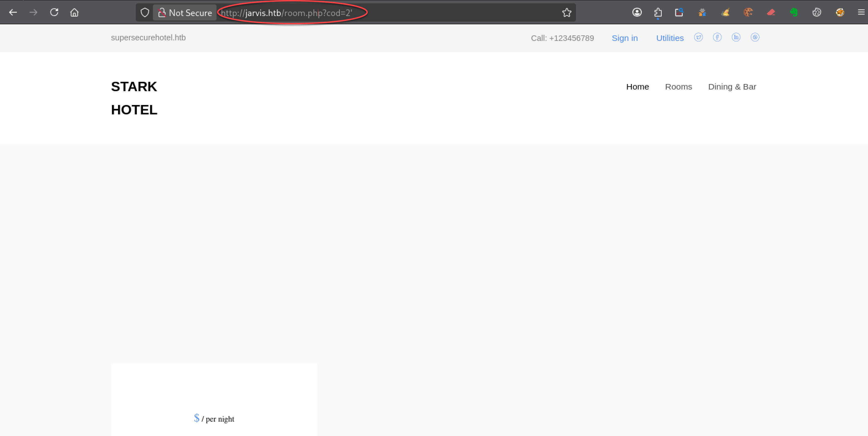Open the Rooms navigation item
The height and width of the screenshot is (436, 868).
(x=678, y=87)
